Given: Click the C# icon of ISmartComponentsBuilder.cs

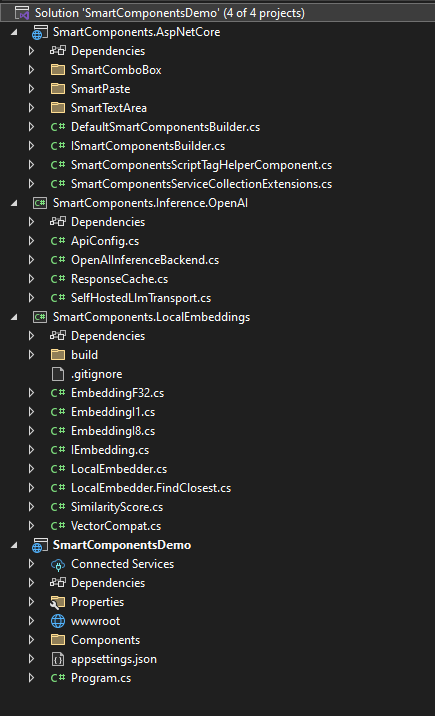Looking at the screenshot, I should tap(58, 146).
